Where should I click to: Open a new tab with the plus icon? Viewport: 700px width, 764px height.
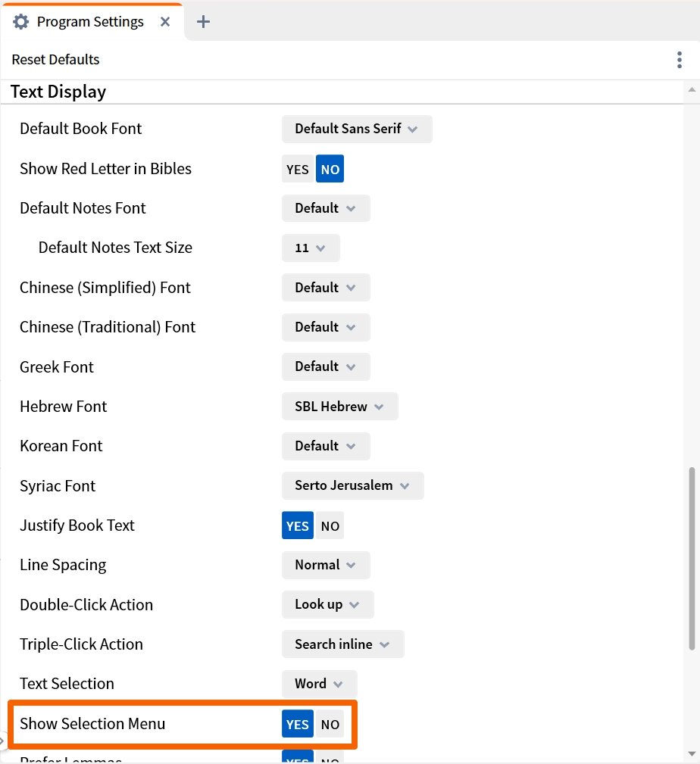point(203,22)
